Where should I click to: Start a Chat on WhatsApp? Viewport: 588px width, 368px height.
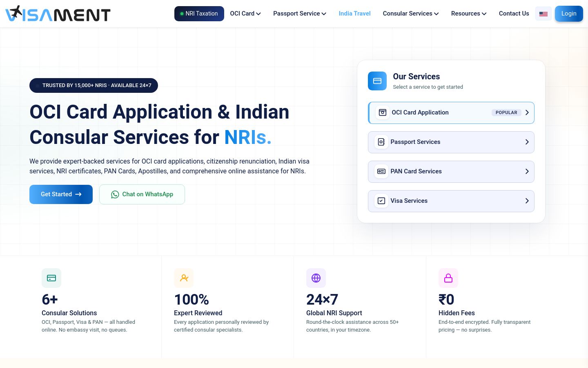142,194
